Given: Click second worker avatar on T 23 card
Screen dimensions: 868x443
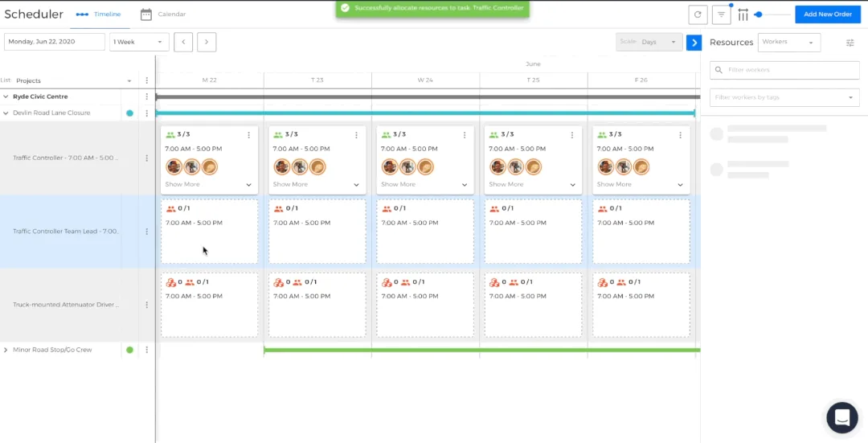Looking at the screenshot, I should click(x=300, y=166).
